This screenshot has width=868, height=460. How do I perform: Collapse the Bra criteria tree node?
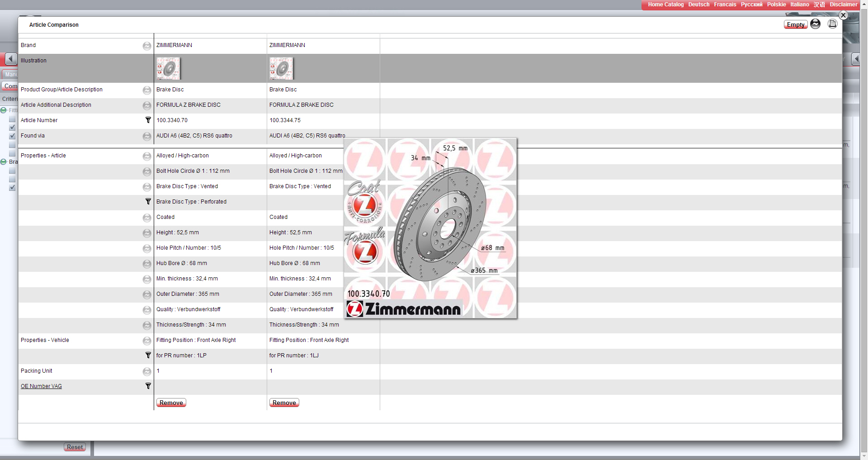[4, 162]
